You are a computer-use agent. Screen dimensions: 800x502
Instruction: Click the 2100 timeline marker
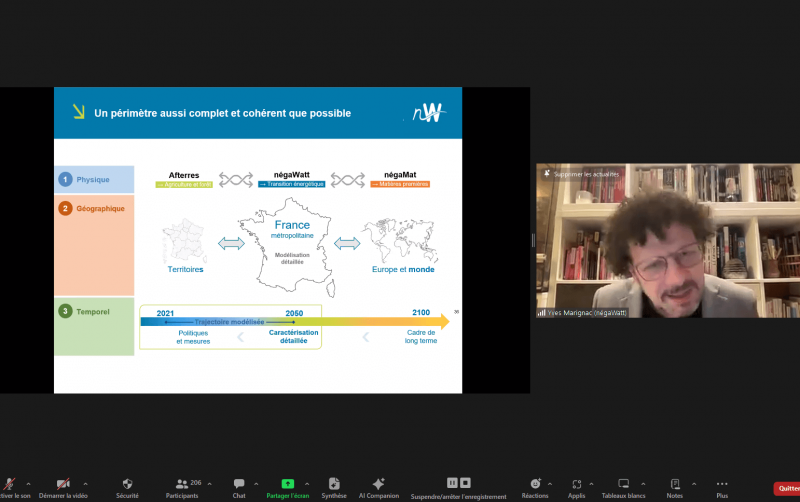(421, 312)
